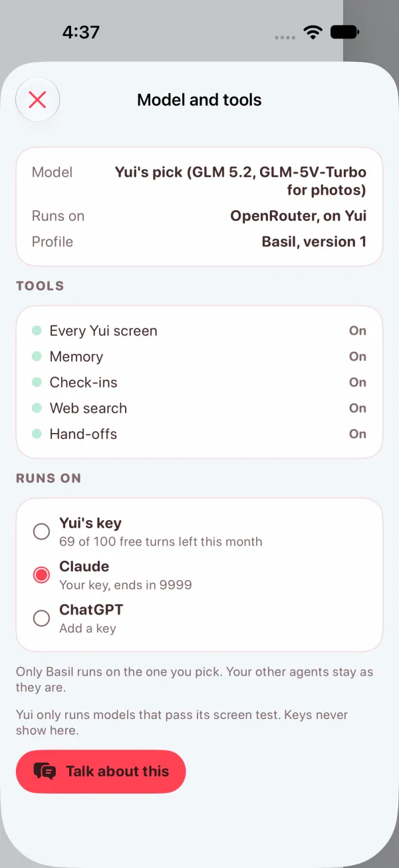Tap the chat bubble icon in Talk about this
Screen dimensions: 399x868
(x=45, y=772)
